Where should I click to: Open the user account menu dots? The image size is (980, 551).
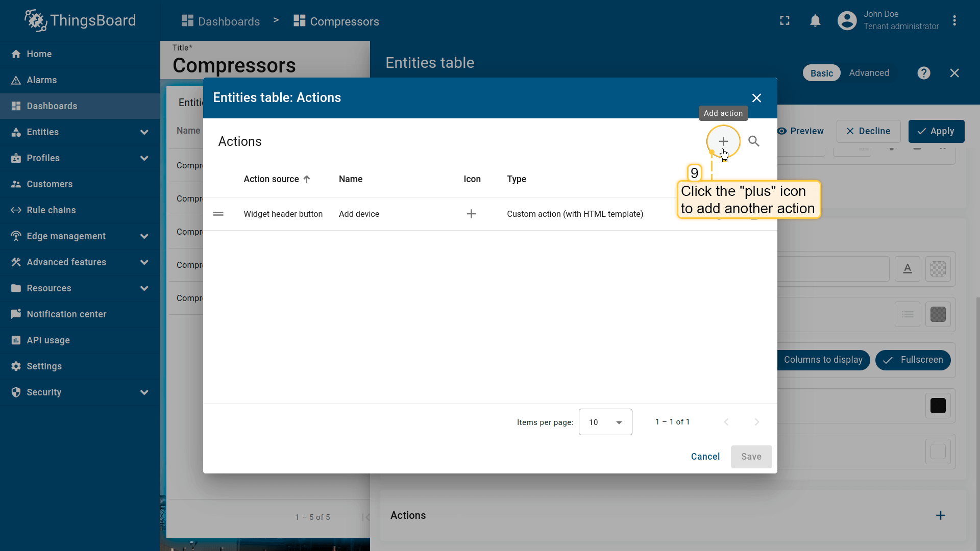click(x=954, y=21)
